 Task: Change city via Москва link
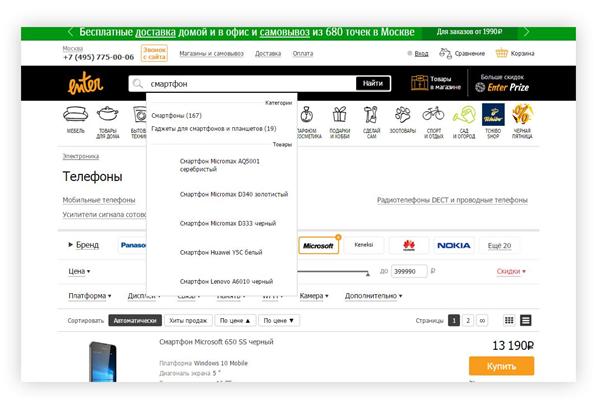point(73,48)
